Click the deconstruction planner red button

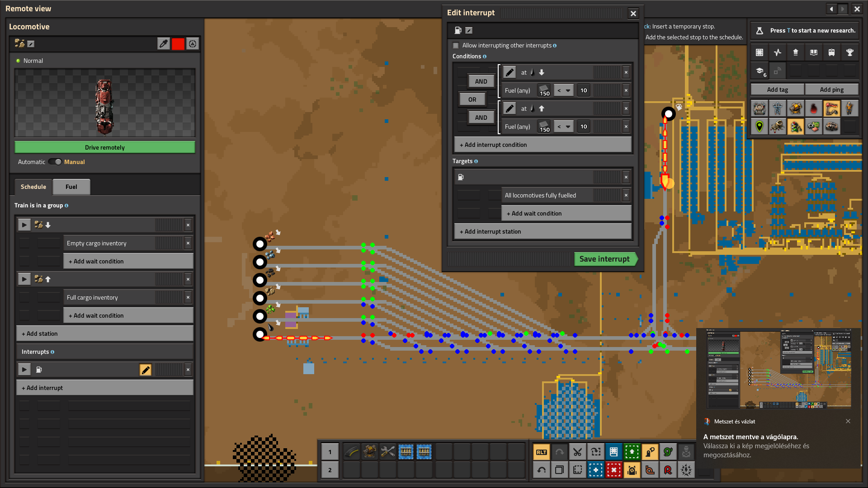613,470
